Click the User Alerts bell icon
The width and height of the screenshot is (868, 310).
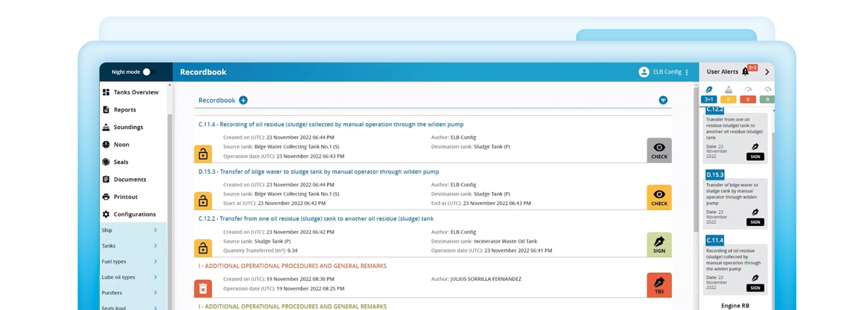pos(745,72)
